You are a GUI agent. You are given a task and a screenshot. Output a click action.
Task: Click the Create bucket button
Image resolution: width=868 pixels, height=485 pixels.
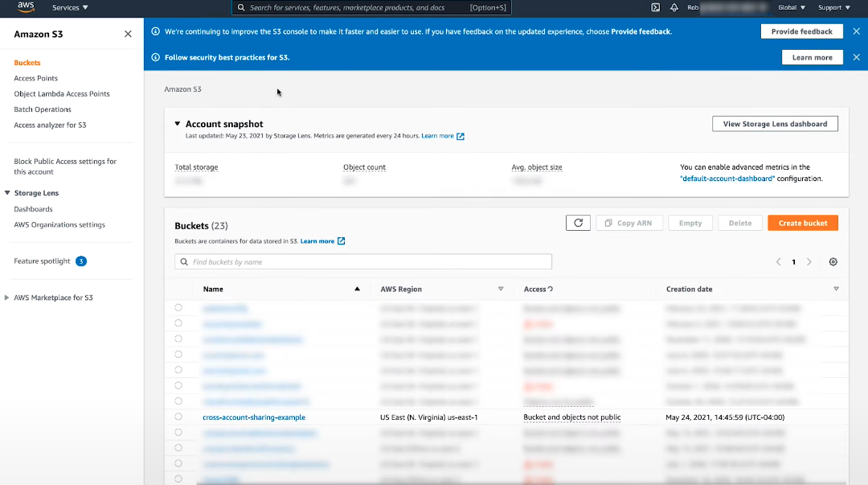(802, 223)
